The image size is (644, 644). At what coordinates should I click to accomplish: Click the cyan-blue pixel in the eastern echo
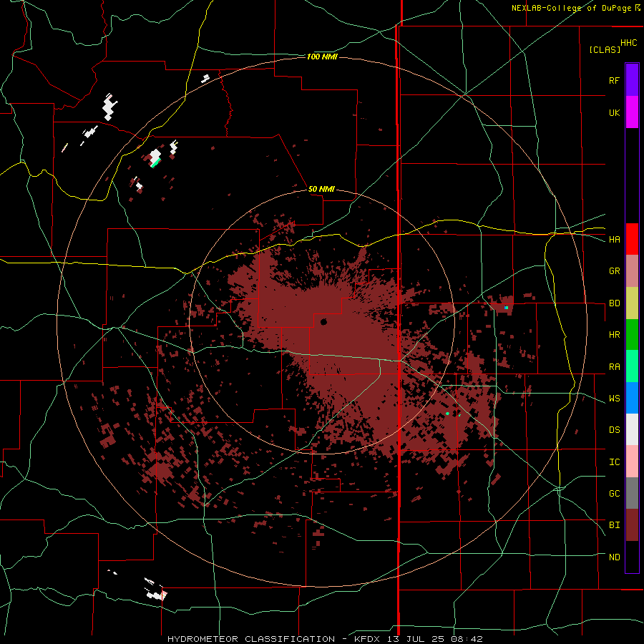[507, 307]
